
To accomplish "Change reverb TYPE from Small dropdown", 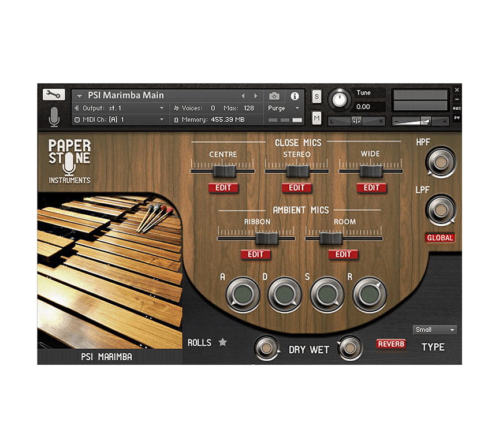I will [x=434, y=330].
